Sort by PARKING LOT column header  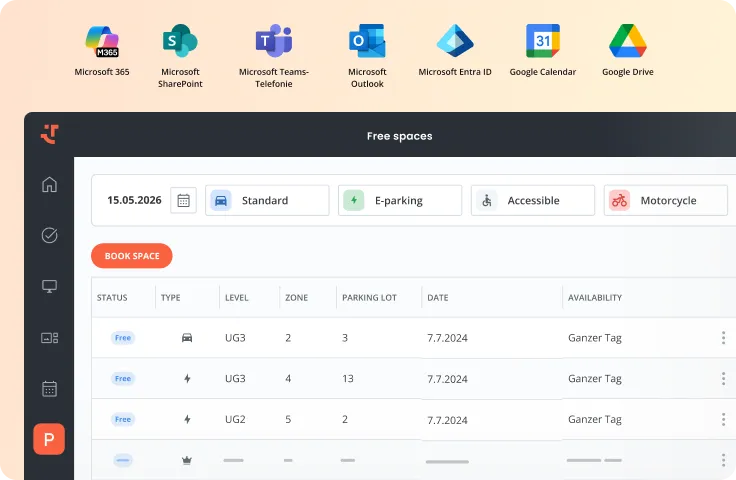click(369, 297)
